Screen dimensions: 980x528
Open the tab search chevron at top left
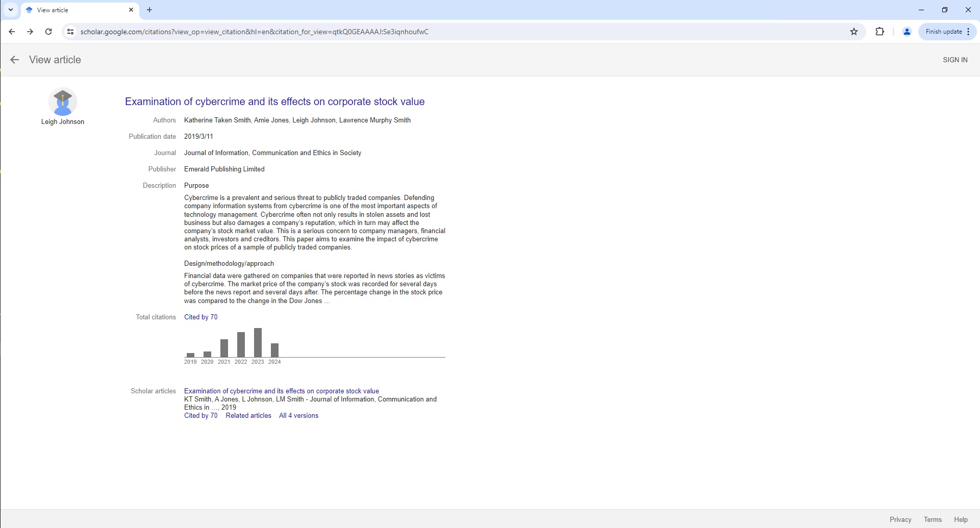[10, 10]
